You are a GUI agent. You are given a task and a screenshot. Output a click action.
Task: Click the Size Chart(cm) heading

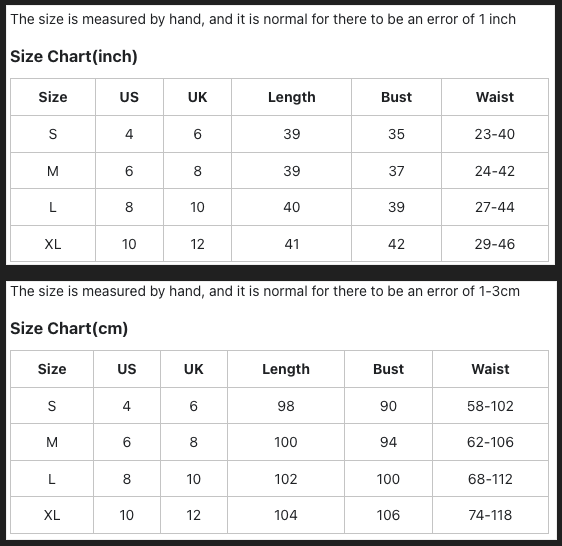[x=69, y=328]
